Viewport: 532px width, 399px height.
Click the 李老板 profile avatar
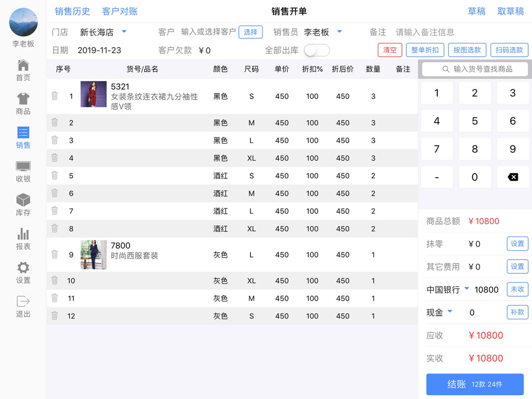(x=24, y=22)
